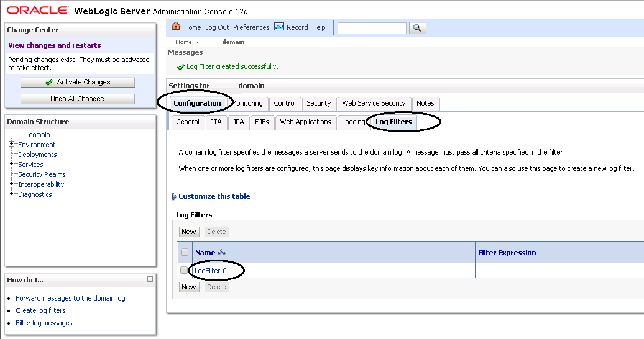Open the Help link
The image size is (644, 339).
pos(319,27)
